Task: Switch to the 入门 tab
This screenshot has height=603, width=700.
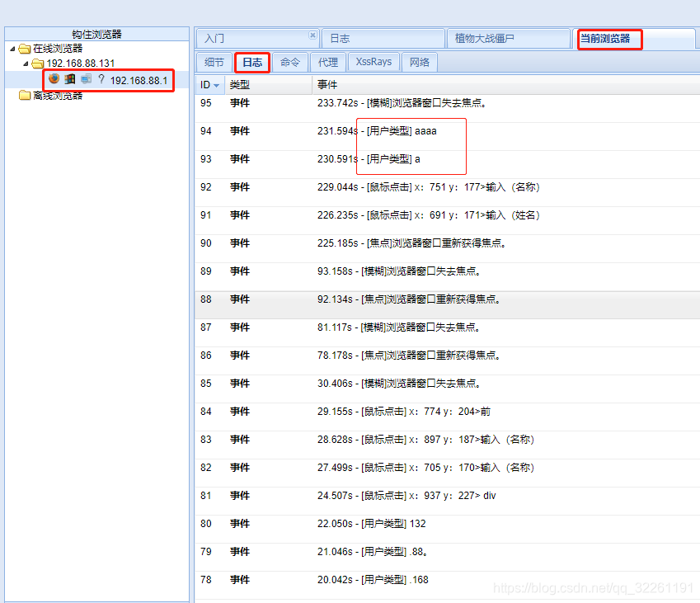Action: pos(257,39)
